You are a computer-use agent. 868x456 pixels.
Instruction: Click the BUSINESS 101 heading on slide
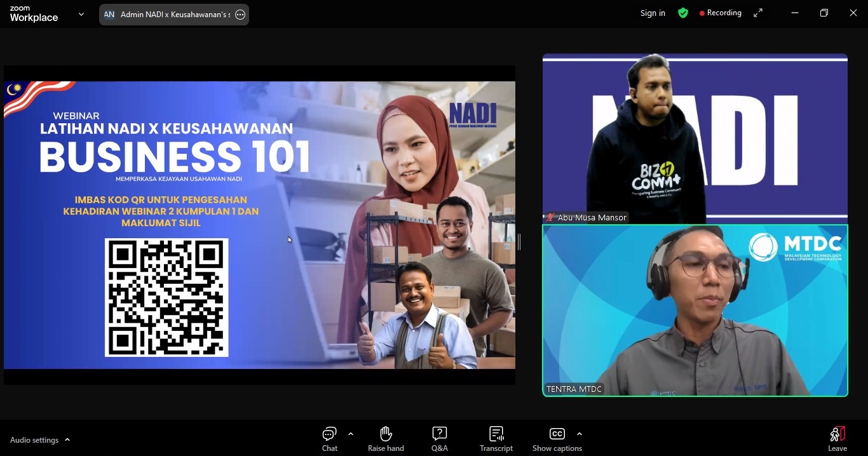[x=175, y=157]
